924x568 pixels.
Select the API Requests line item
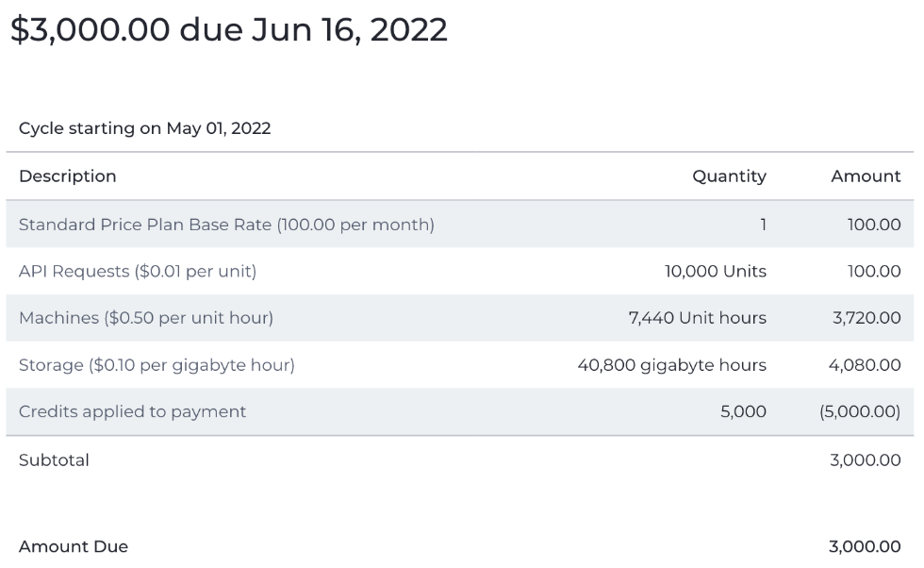tap(460, 272)
